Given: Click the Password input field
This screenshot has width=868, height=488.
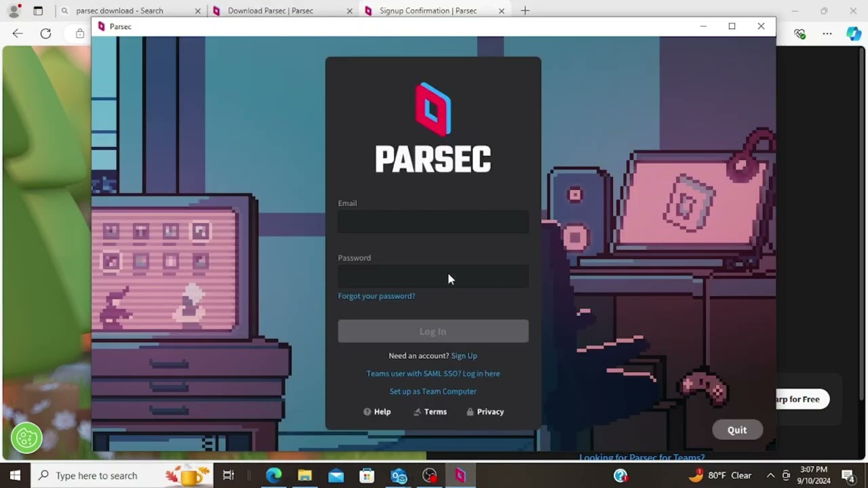Looking at the screenshot, I should 433,277.
